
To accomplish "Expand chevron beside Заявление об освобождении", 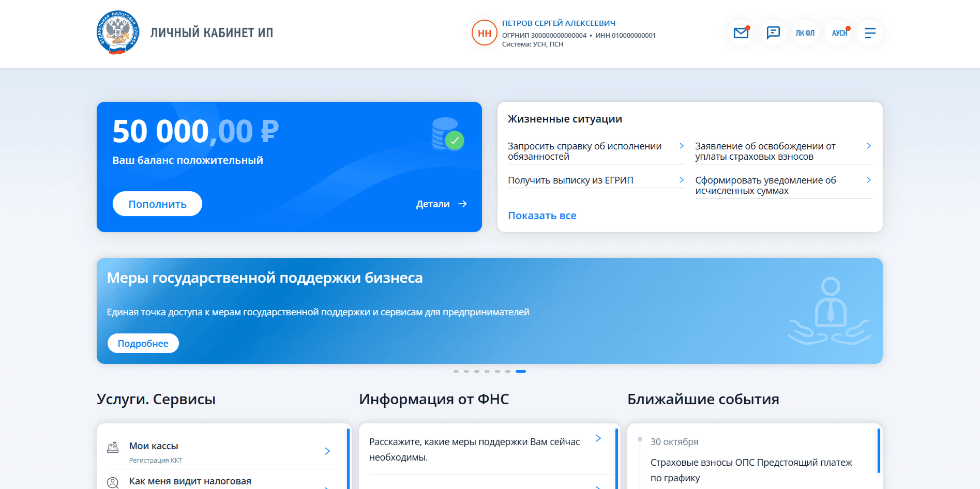I will coord(869,146).
